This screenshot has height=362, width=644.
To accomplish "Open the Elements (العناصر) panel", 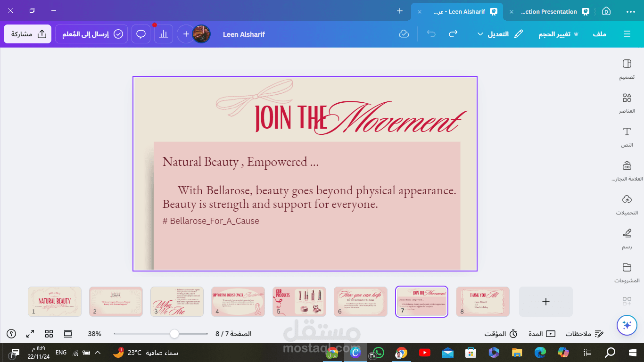I will pyautogui.click(x=627, y=103).
